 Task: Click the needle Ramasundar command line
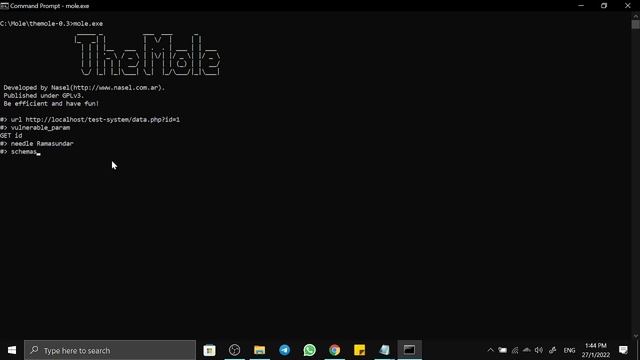(37, 144)
